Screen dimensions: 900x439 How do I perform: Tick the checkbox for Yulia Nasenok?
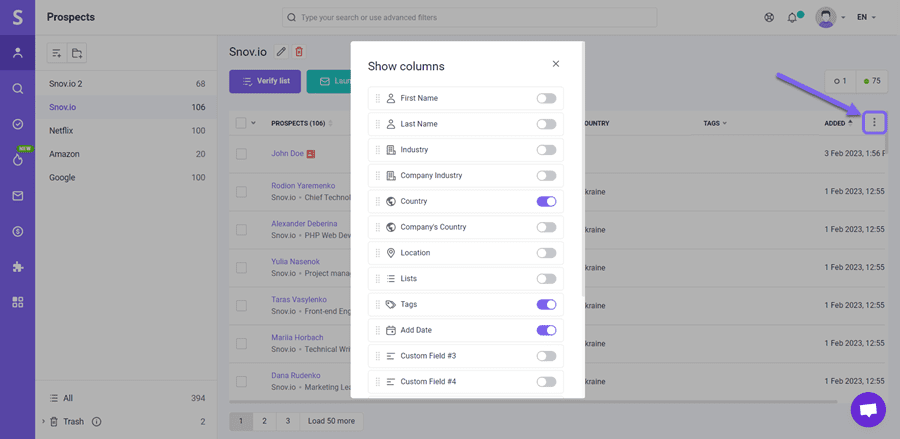pos(241,267)
